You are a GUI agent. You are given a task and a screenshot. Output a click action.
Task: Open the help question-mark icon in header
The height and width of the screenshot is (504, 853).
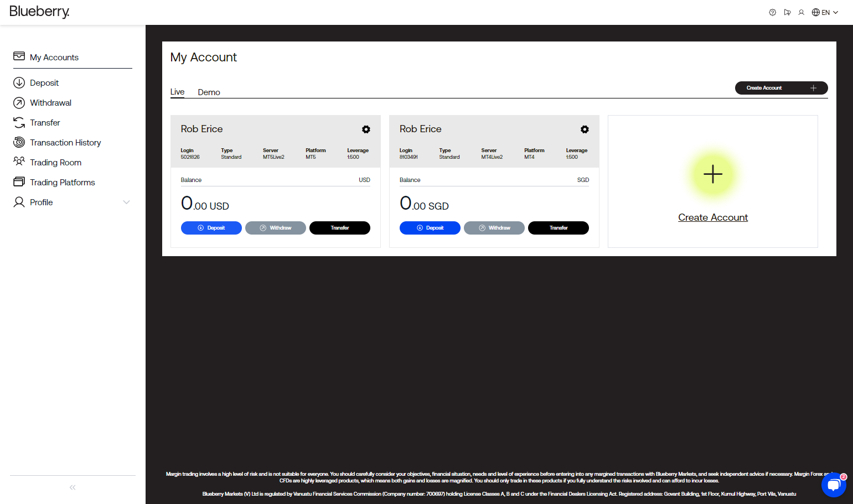pyautogui.click(x=772, y=12)
